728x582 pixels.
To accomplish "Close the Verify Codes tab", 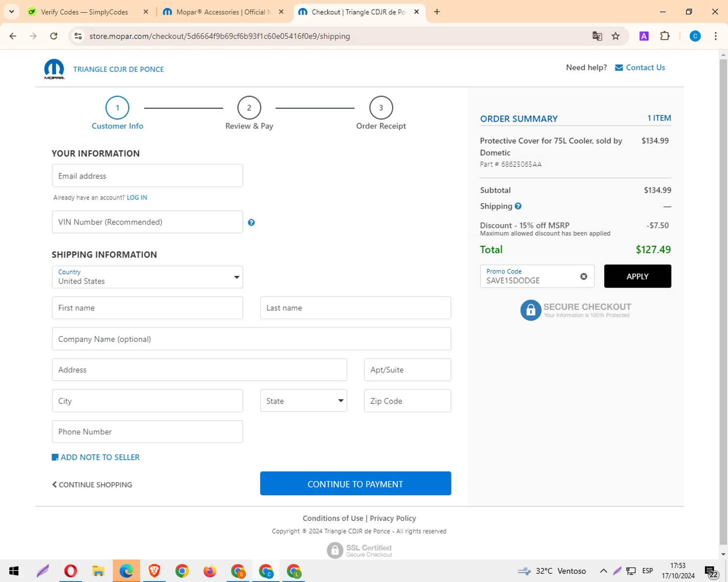I will click(146, 12).
